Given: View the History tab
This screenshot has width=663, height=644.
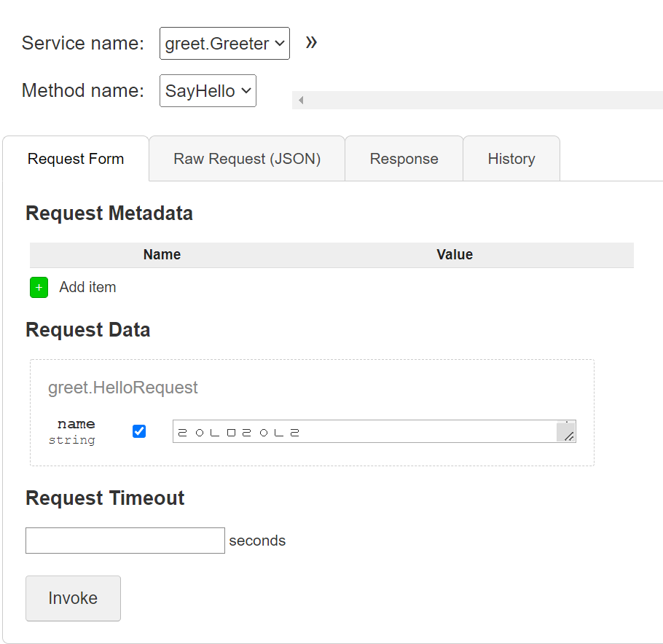Looking at the screenshot, I should click(511, 159).
